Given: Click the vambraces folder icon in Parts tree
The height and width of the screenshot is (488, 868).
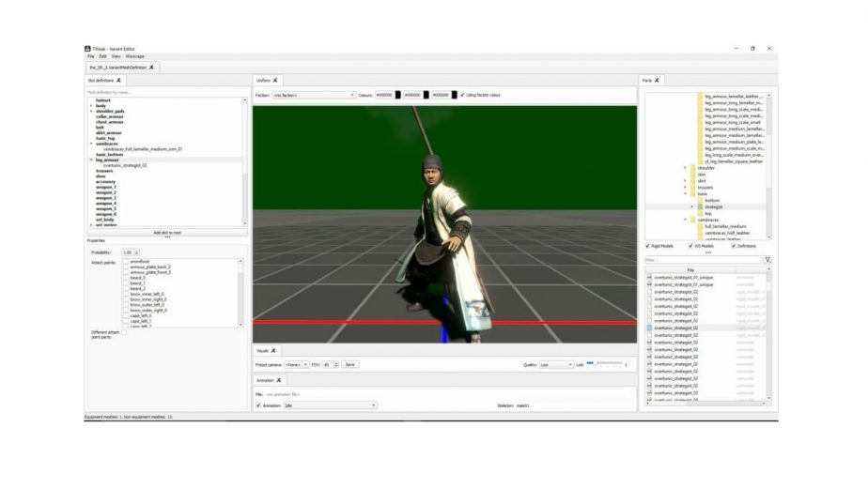Looking at the screenshot, I should 692,221.
